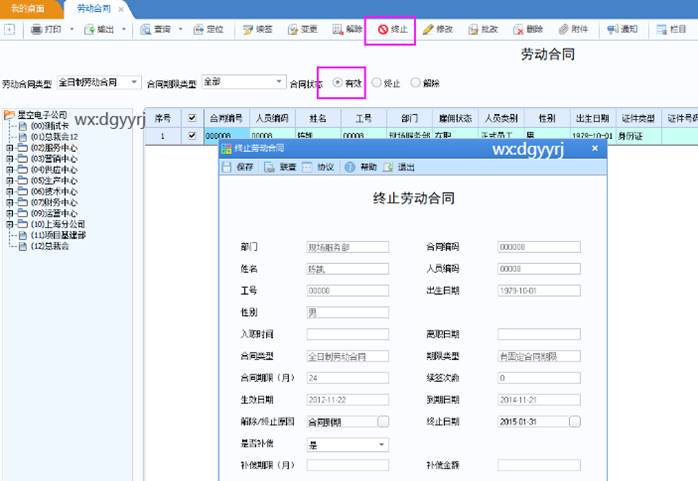Viewport: 698px width, 481px height.
Task: Click the 补偿金额 input field
Action: (x=538, y=465)
